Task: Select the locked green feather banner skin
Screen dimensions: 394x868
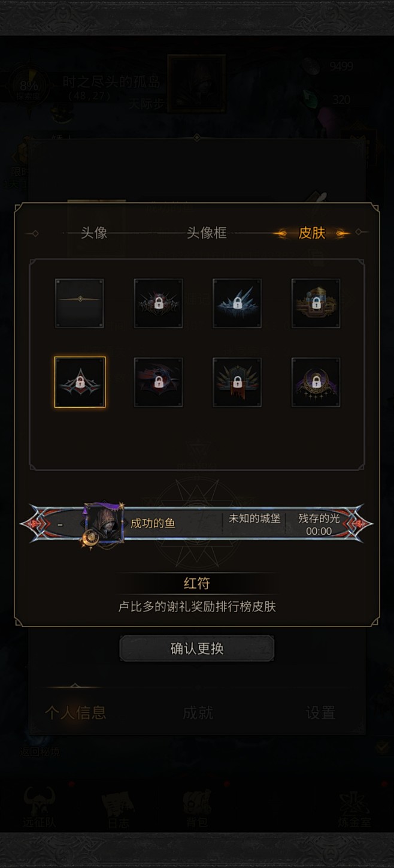Action: coord(237,382)
